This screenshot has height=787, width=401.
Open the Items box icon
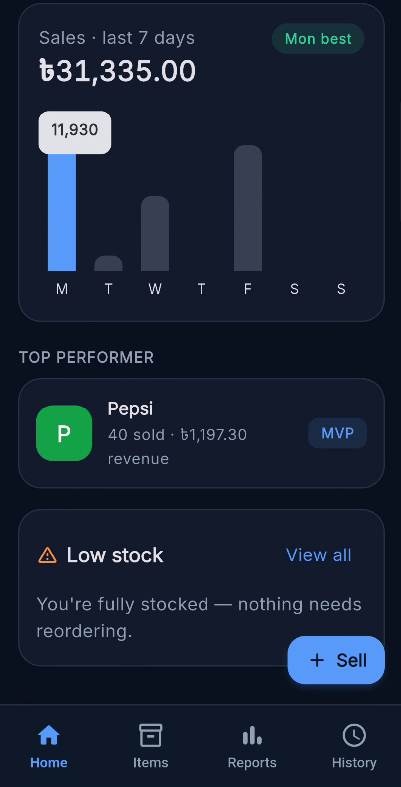150,736
